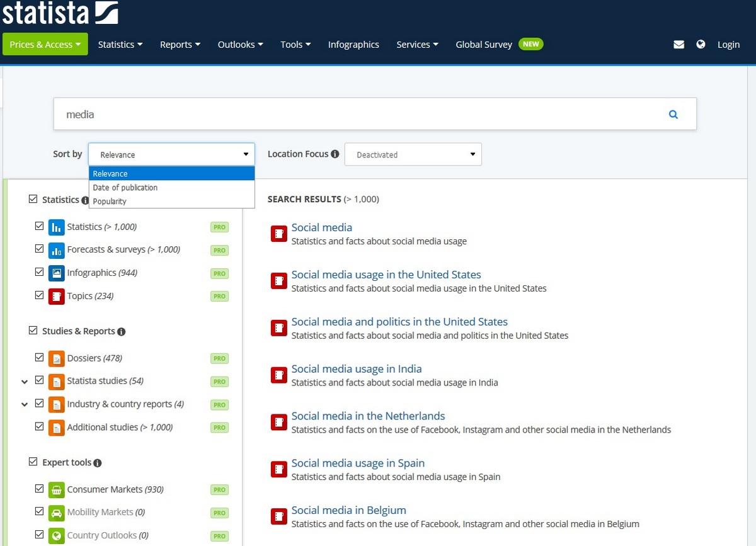Expand the Statista studies subcategories
The height and width of the screenshot is (546, 756).
(x=25, y=382)
